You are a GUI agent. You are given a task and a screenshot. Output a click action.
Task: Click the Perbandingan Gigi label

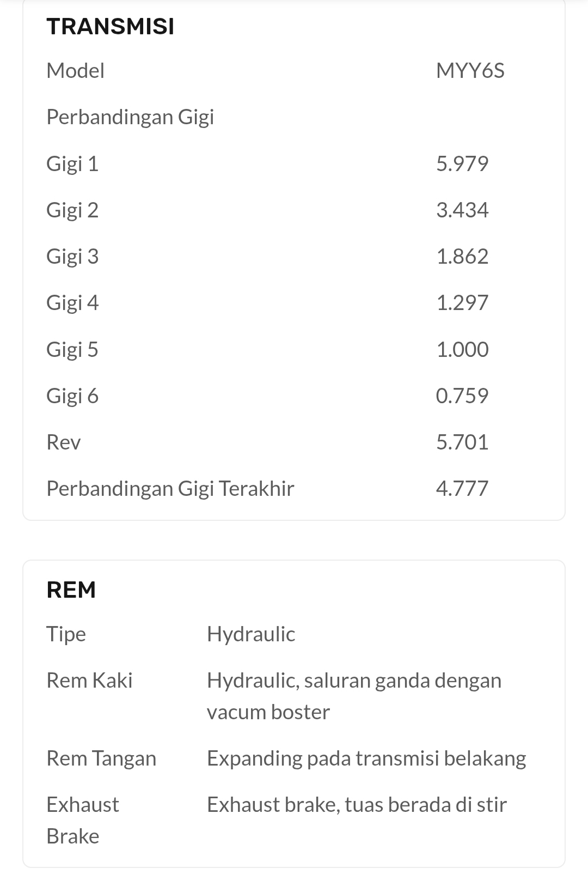click(x=130, y=117)
